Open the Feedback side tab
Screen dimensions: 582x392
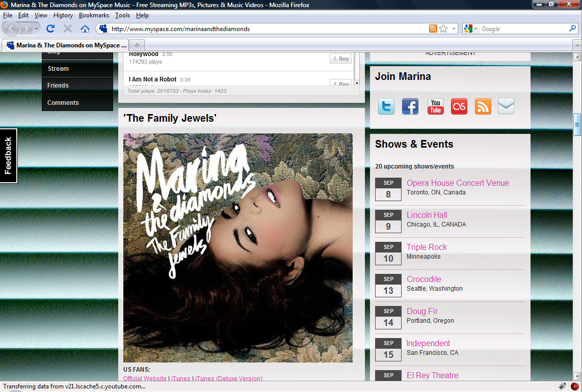[8, 156]
